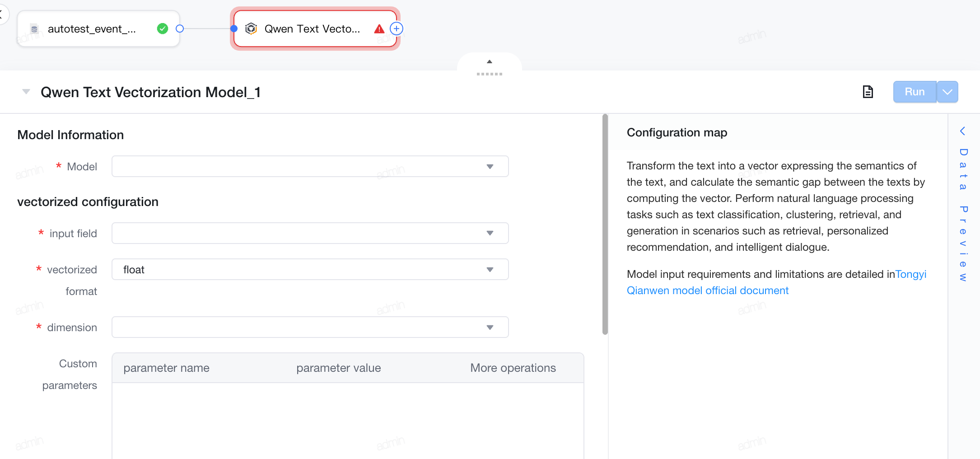Viewport: 980px width, 459px height.
Task: Click the input port dot of Qwen node
Action: (234, 28)
